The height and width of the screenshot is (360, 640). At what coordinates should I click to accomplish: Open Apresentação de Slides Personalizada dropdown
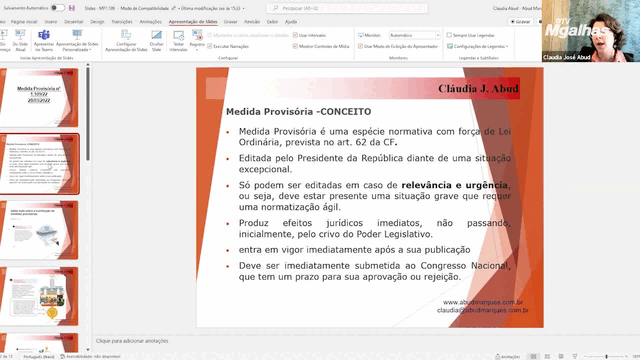77,40
